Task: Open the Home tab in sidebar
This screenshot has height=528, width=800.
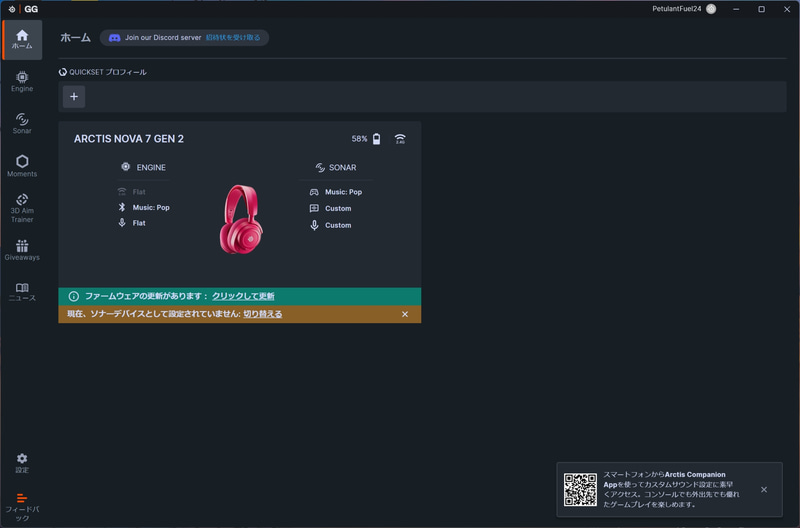Action: point(22,40)
